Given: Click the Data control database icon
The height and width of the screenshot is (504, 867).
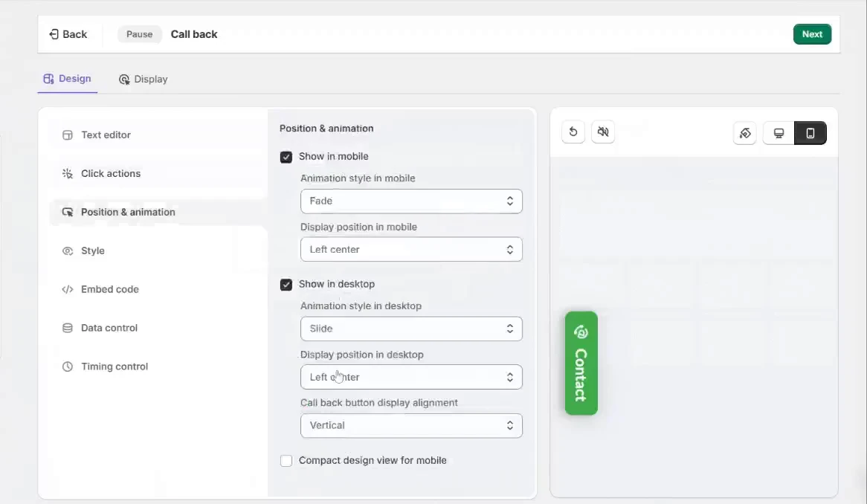Looking at the screenshot, I should (x=68, y=329).
